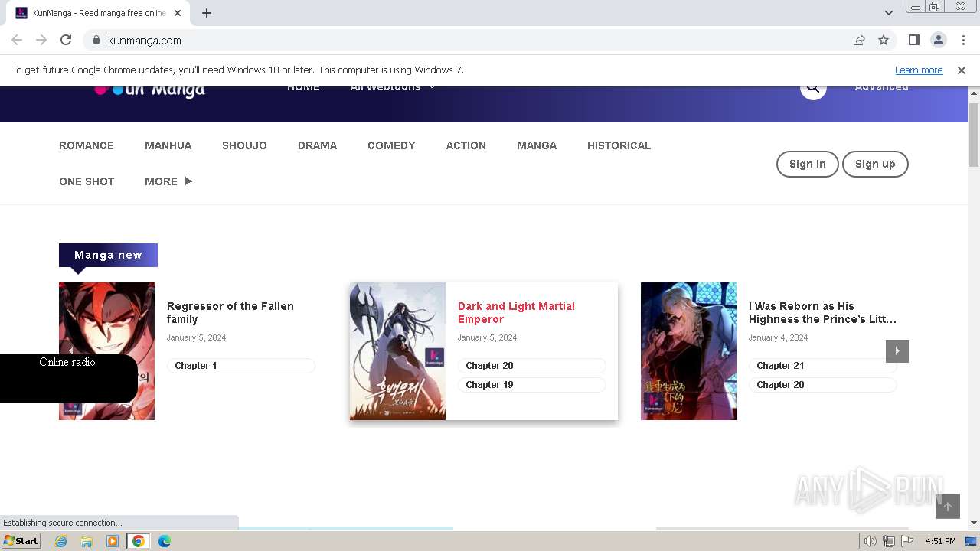Open the tab search chevron
The height and width of the screenshot is (551, 980).
click(x=888, y=13)
